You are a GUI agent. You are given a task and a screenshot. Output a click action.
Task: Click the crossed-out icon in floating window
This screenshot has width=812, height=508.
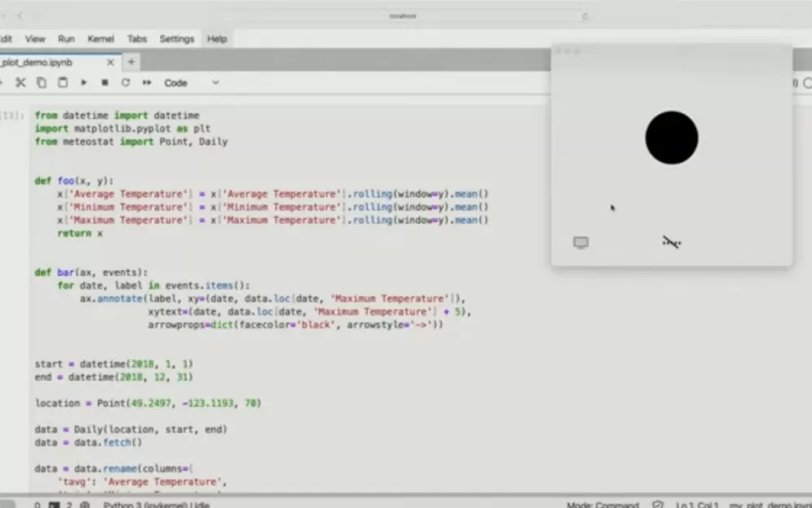671,241
